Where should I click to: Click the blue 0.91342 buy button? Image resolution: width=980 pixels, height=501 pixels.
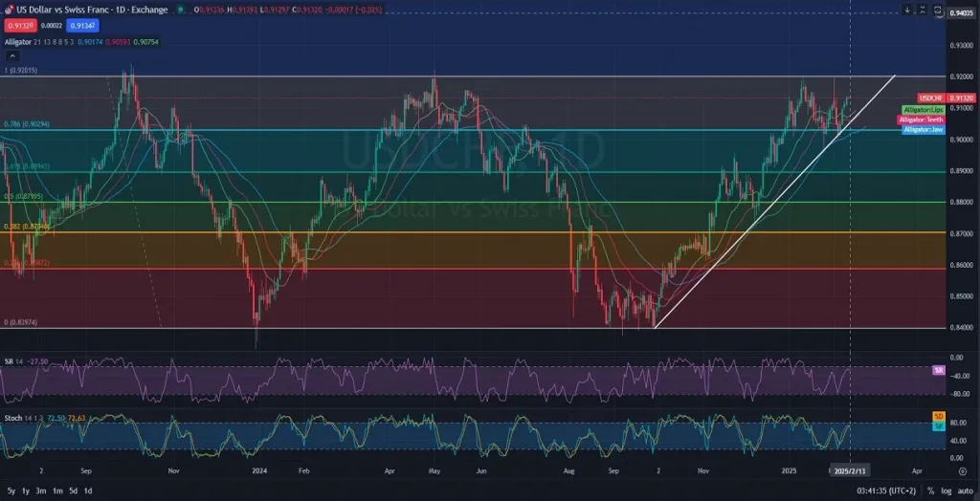(82, 26)
